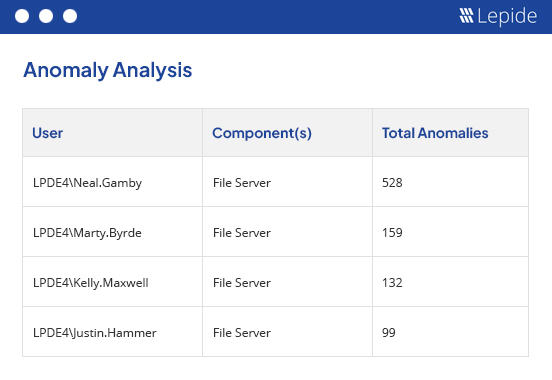Click the third white window dot
Image resolution: width=552 pixels, height=380 pixels.
[x=70, y=16]
